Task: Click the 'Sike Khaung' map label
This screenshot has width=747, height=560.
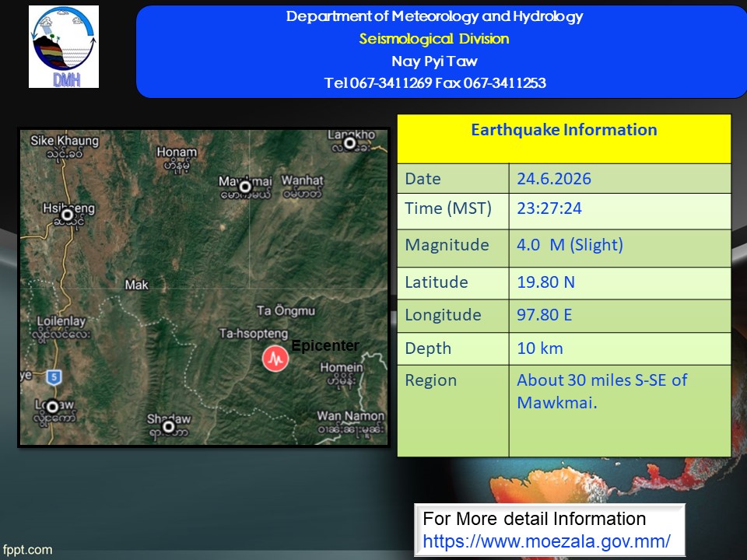Action: pos(65,141)
